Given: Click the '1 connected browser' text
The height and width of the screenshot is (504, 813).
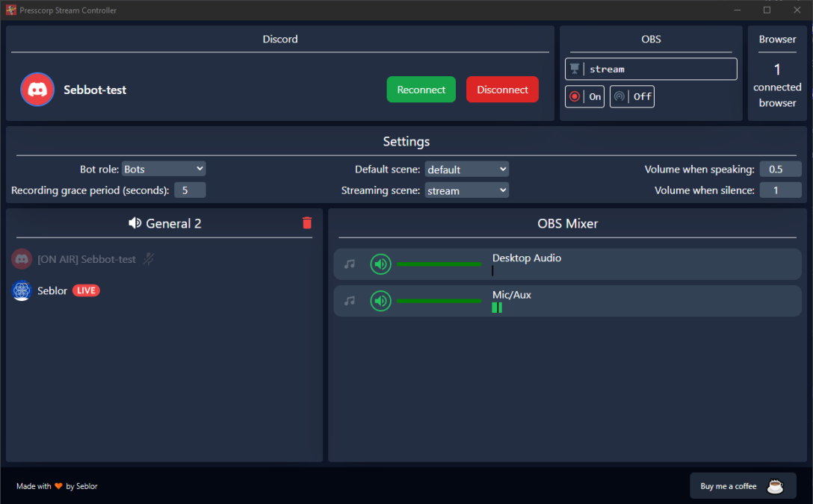Looking at the screenshot, I should tap(777, 86).
